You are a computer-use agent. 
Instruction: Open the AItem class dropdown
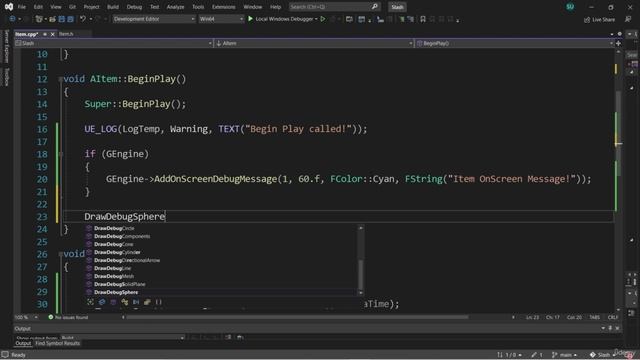[313, 43]
